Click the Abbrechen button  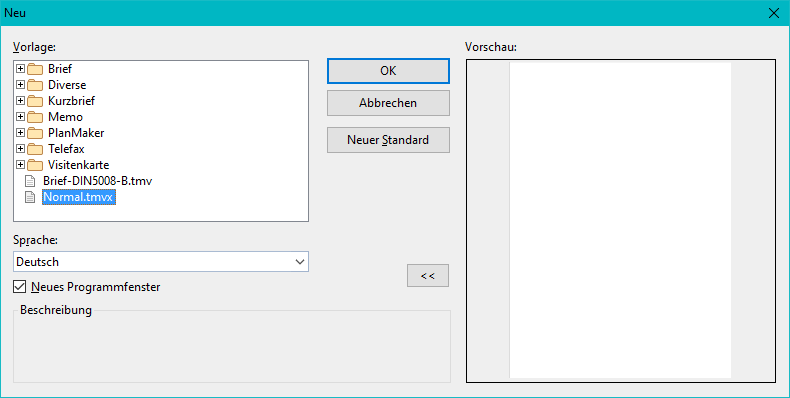(x=388, y=103)
